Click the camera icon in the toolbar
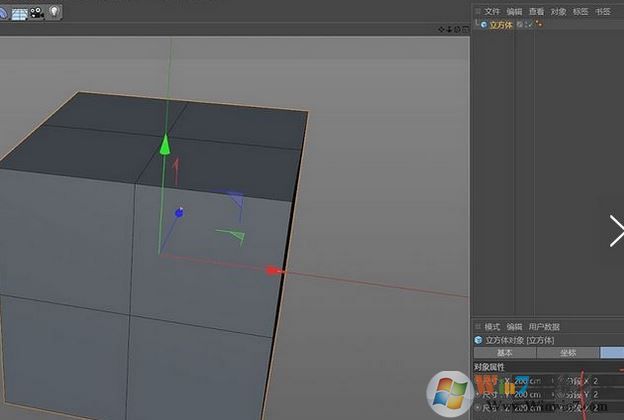The width and height of the screenshot is (624, 420). click(x=36, y=11)
